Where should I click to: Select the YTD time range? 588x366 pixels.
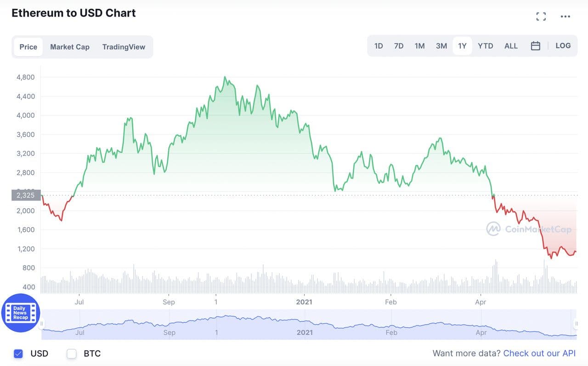pyautogui.click(x=485, y=46)
